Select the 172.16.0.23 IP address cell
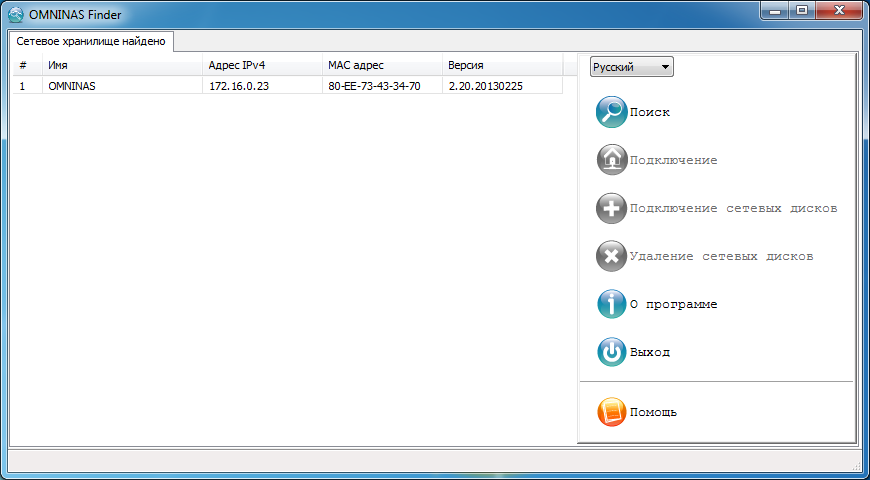870x480 pixels. point(262,86)
